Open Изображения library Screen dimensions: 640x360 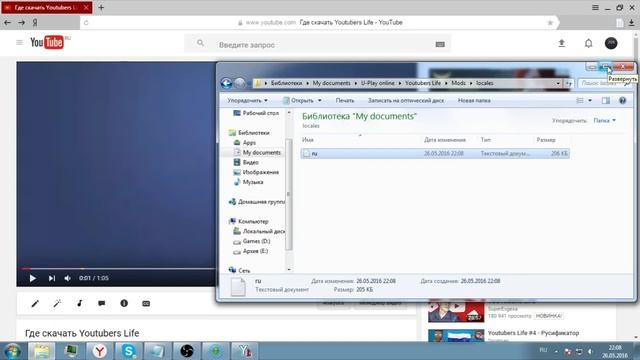point(256,172)
